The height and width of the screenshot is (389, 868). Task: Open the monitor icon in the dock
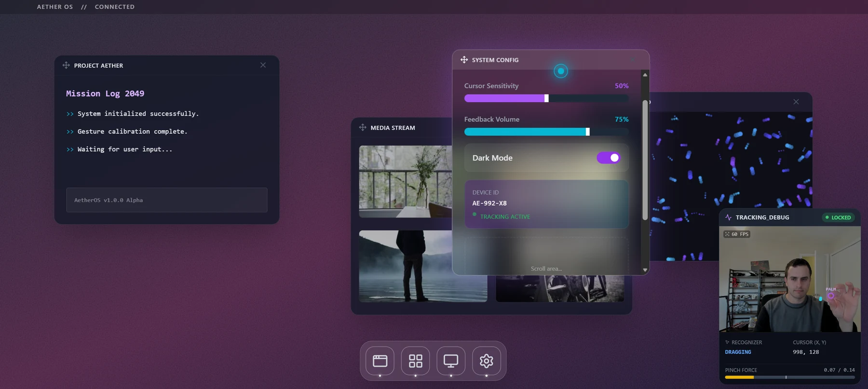click(x=451, y=361)
